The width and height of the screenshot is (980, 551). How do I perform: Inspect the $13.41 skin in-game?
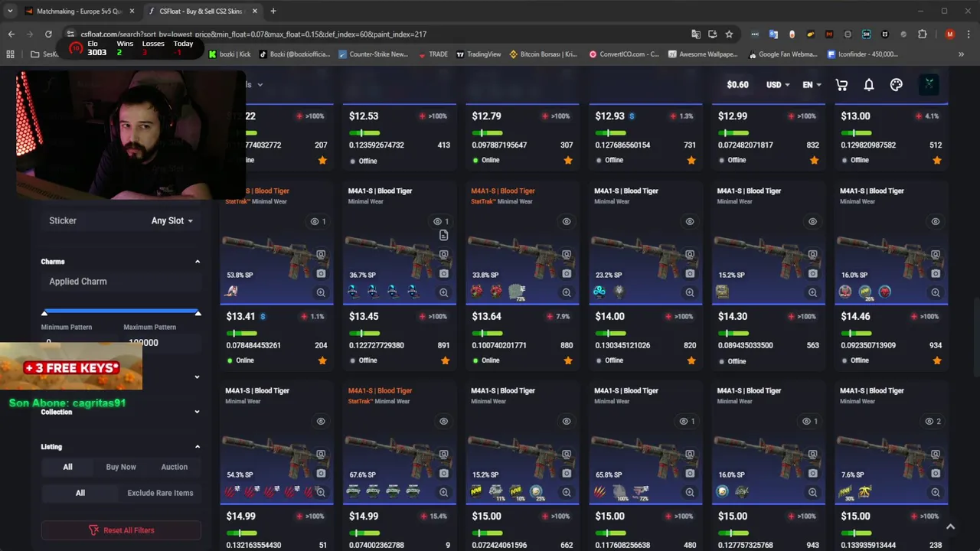[321, 255]
